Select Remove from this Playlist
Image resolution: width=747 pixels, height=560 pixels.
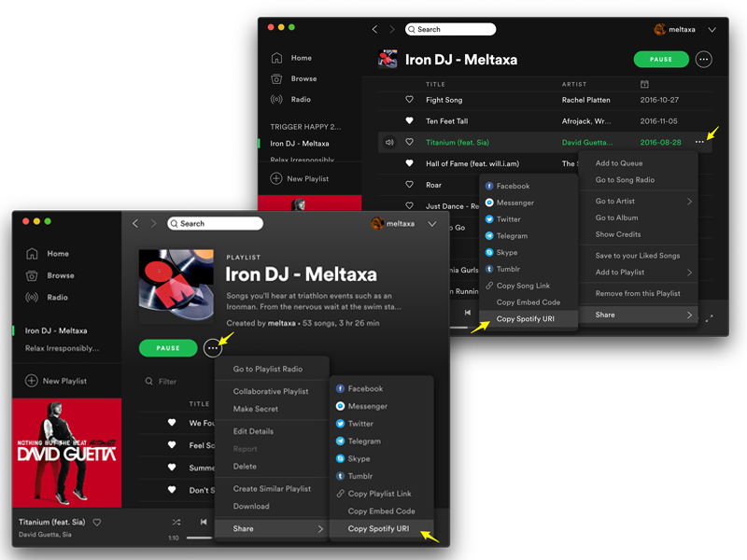pyautogui.click(x=639, y=293)
